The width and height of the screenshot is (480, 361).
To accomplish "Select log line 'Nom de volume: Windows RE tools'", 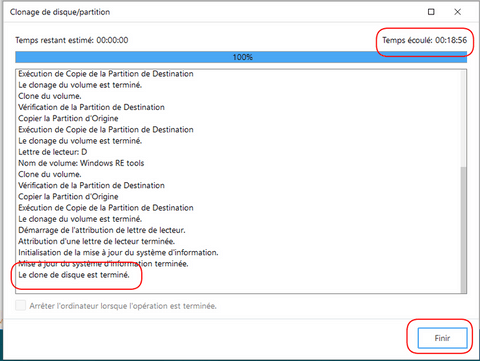I will pos(81,163).
